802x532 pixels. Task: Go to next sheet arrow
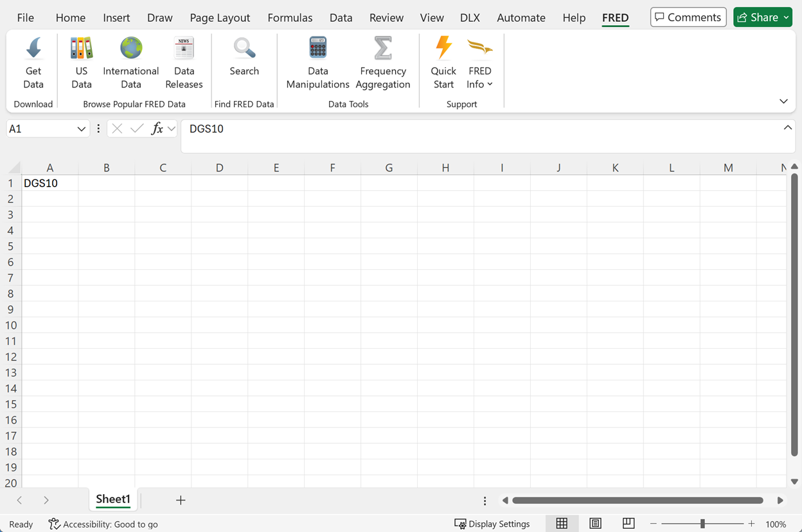click(46, 500)
